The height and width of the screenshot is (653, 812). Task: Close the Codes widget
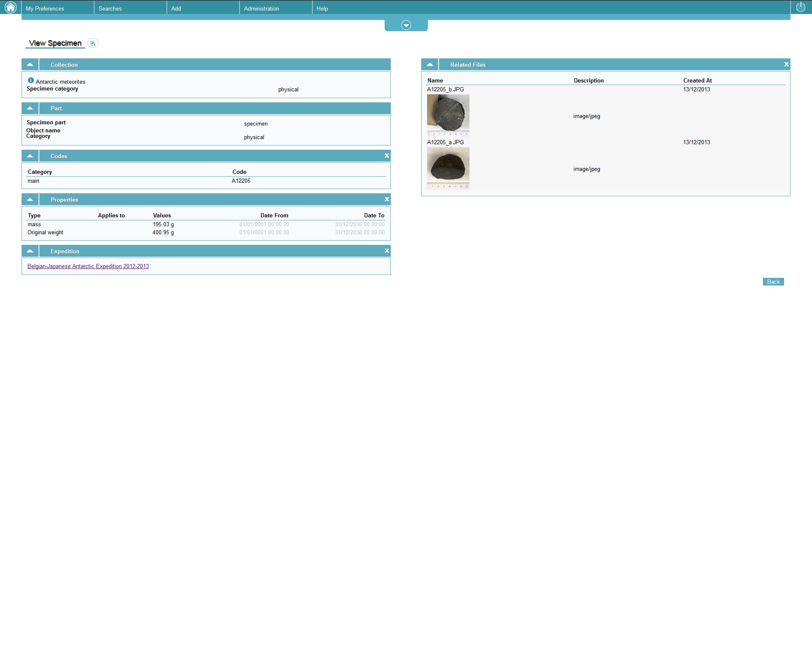tap(387, 156)
